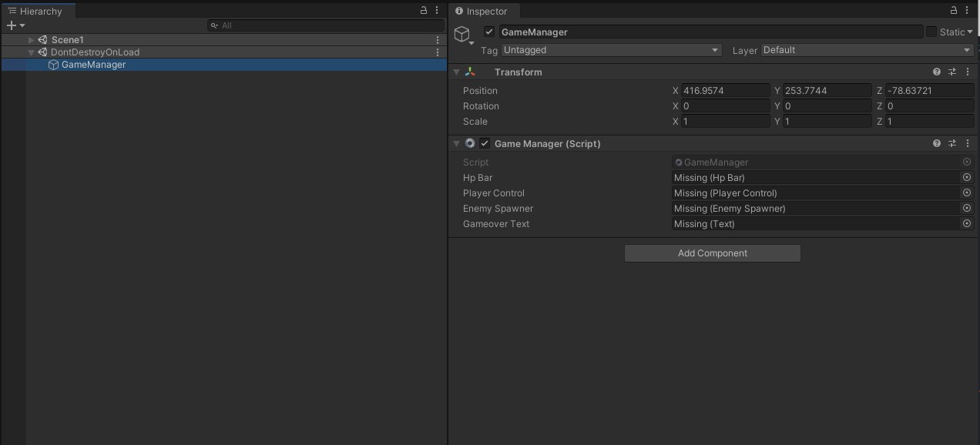Click Rotation X value field
Image resolution: width=980 pixels, height=445 pixels.
point(725,106)
